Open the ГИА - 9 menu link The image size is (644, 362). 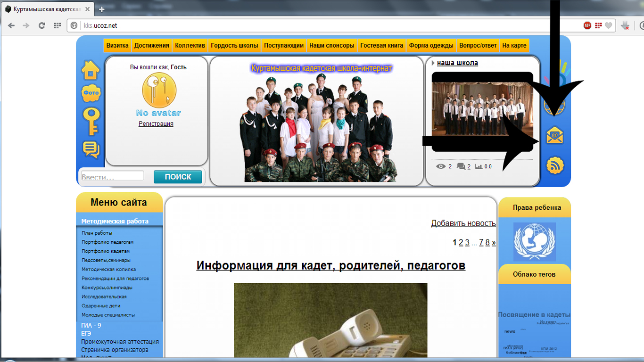[x=91, y=326]
